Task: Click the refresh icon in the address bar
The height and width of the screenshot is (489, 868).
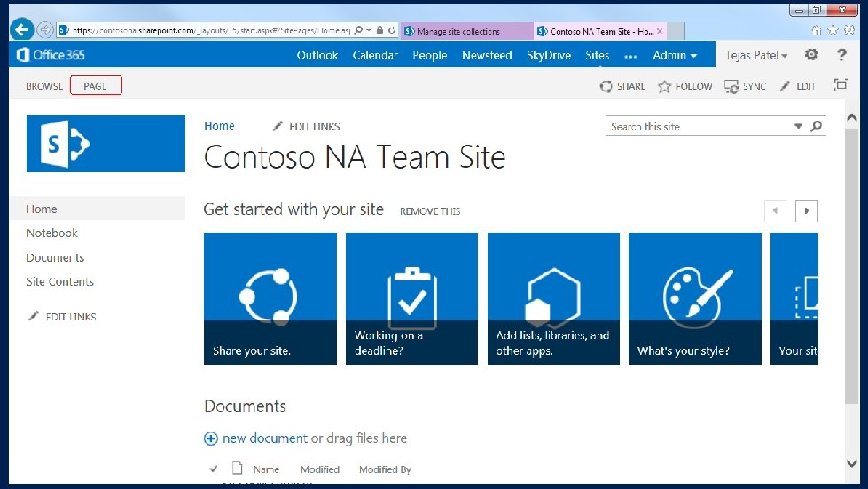Action: [x=392, y=30]
